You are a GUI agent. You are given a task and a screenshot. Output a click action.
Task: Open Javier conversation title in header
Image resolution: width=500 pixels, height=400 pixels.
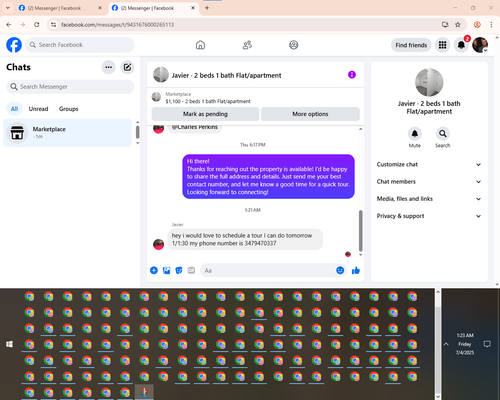pos(226,75)
